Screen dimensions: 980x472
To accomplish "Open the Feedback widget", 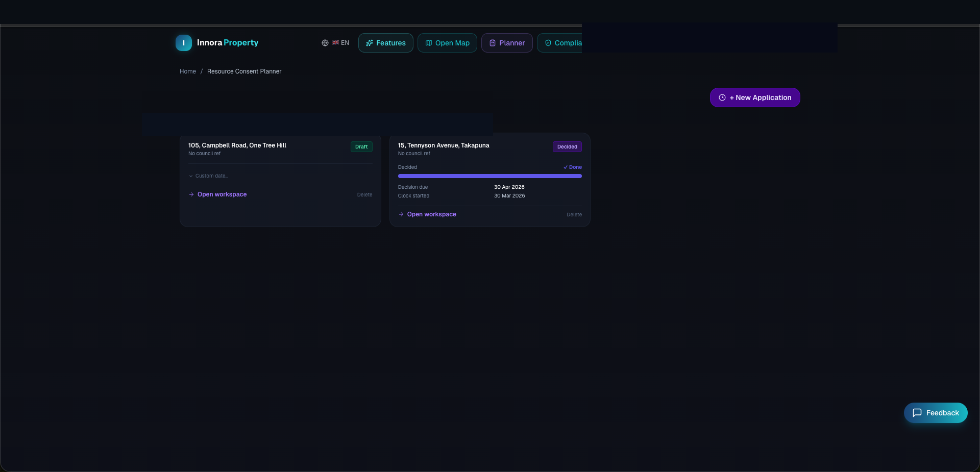I will tap(936, 413).
